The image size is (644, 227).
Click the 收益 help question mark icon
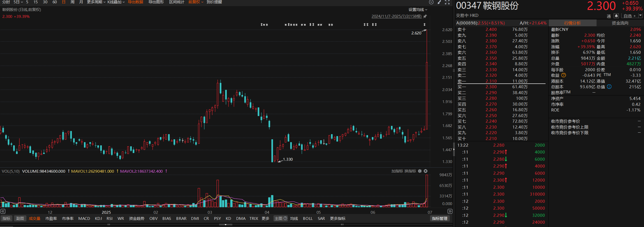point(564,75)
